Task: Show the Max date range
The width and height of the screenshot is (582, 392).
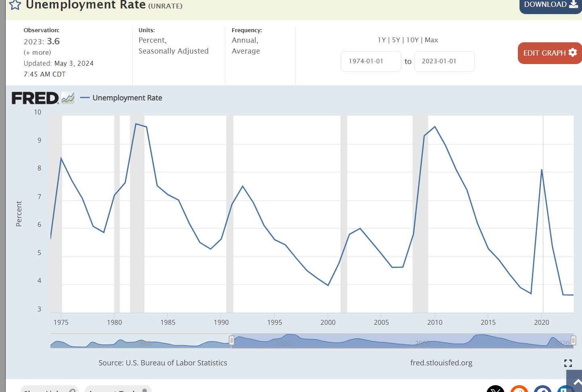Action: click(x=431, y=40)
